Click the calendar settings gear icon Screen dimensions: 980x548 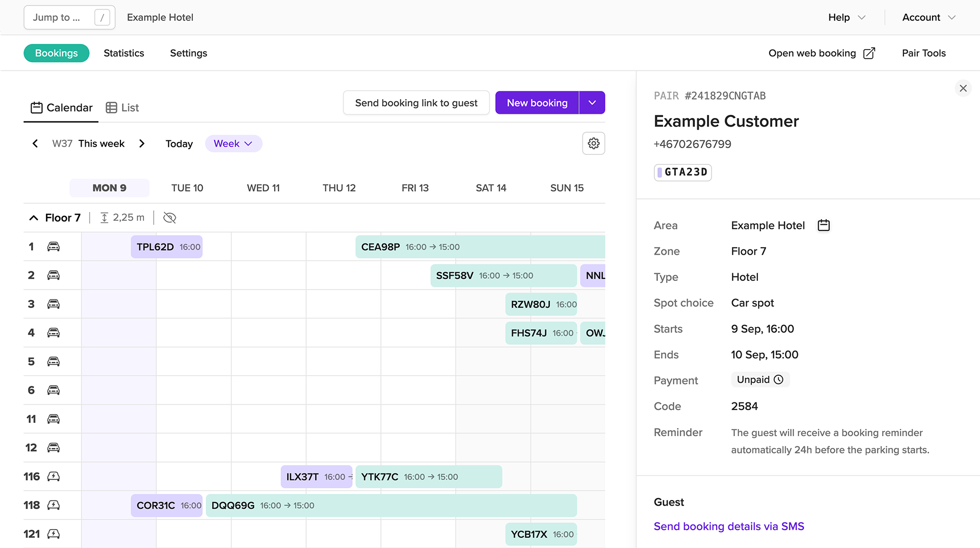click(x=593, y=144)
